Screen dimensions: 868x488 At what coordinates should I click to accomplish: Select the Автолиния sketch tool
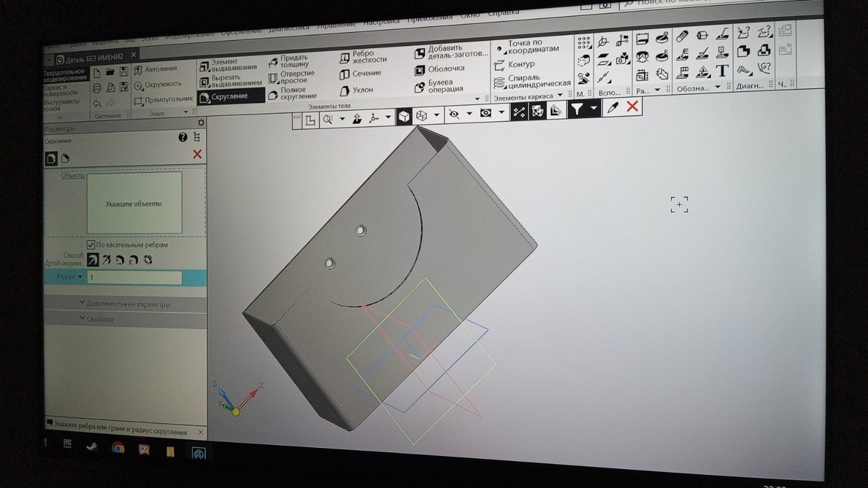[x=155, y=69]
